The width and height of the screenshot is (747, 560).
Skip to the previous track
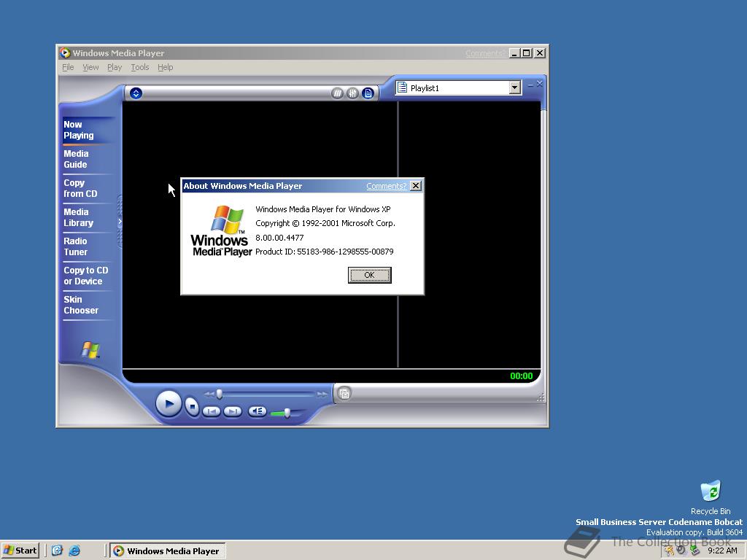pos(212,411)
